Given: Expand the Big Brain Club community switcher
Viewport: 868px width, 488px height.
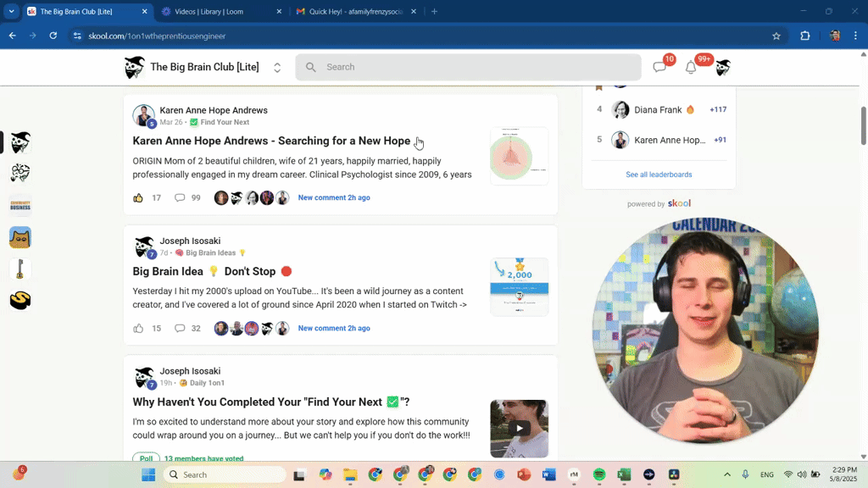Looking at the screenshot, I should pos(277,67).
